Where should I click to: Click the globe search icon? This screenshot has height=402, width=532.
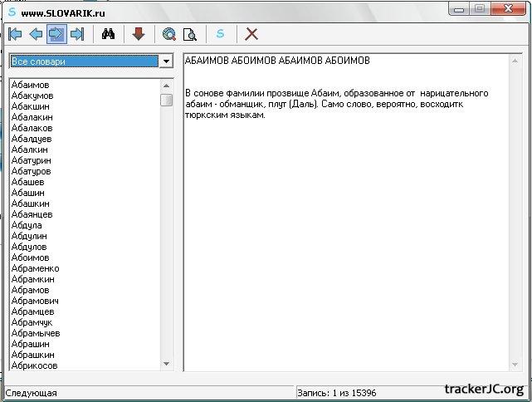169,34
